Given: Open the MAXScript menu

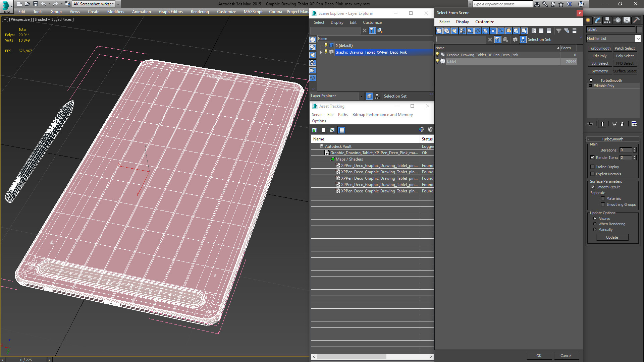Looking at the screenshot, I should 253,12.
